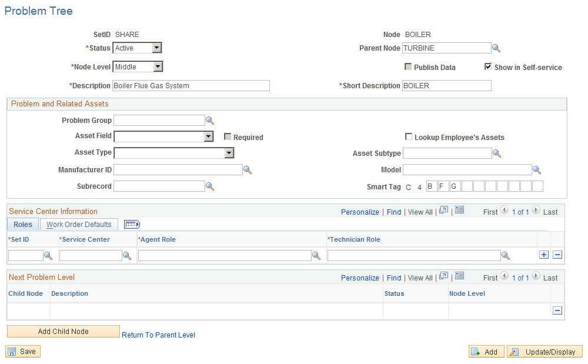Viewport: 588px width, 364px height.
Task: Sort by Status column in Next Problem Level
Action: coord(394,293)
